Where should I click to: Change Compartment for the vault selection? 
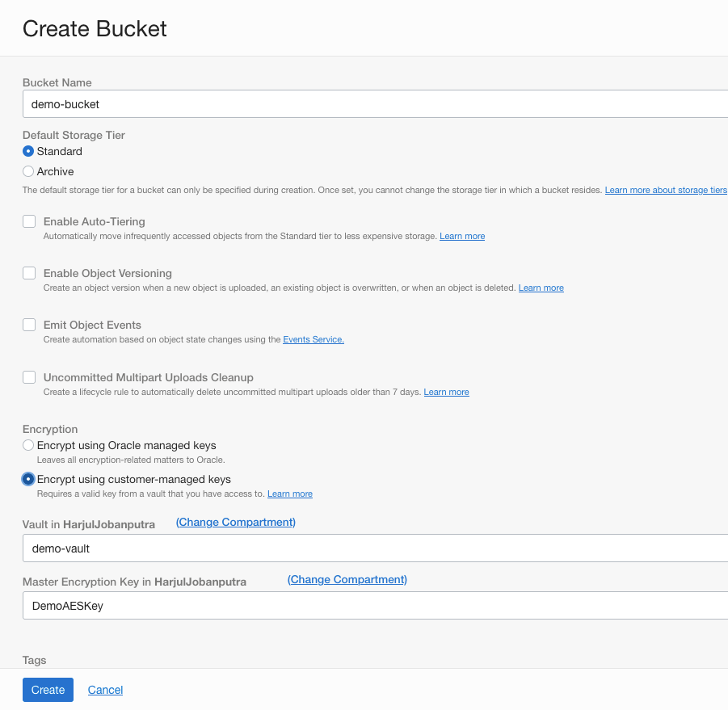click(x=235, y=522)
